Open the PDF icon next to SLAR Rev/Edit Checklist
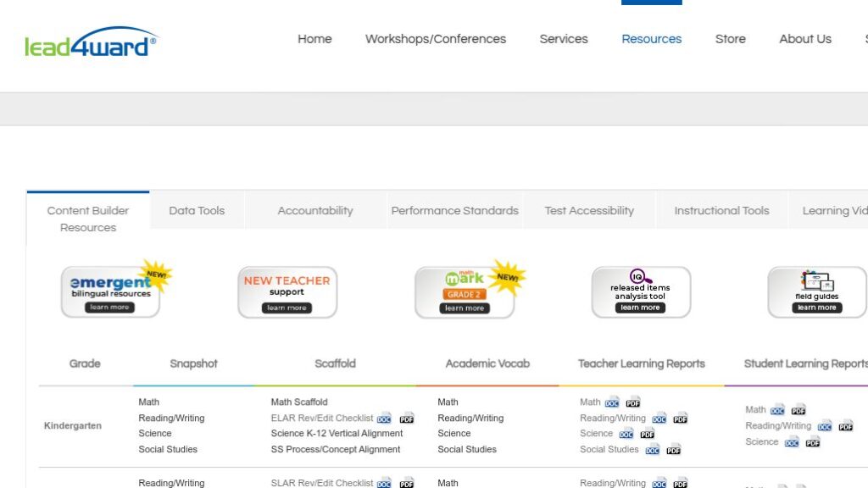The image size is (868, 488). [406, 483]
